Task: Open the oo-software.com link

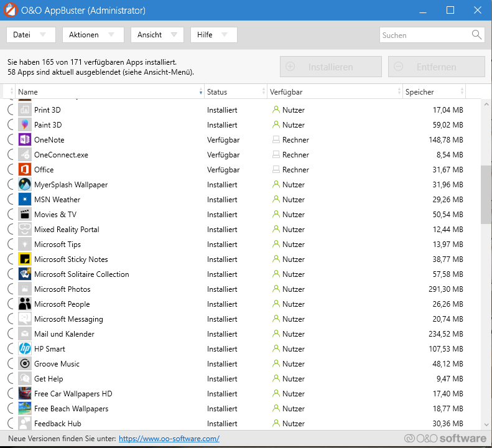Action: click(169, 439)
